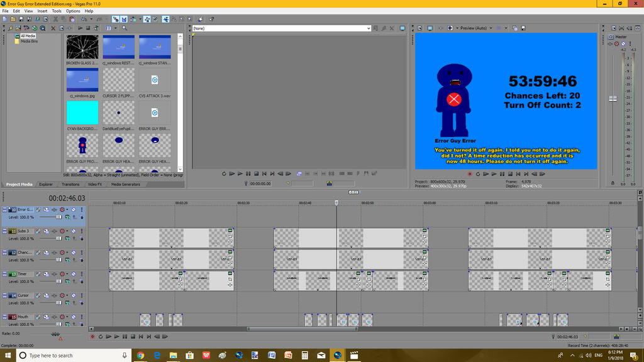
Task: Solo the Subs 3 track
Action: point(80,231)
